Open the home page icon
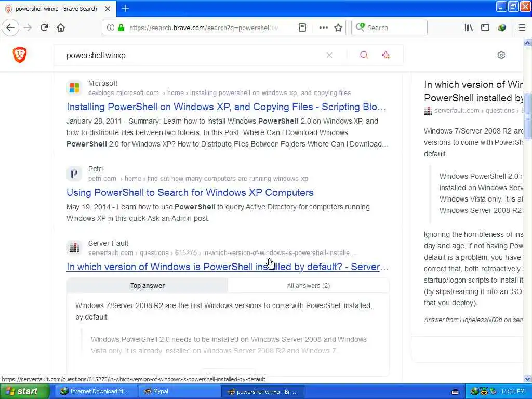Viewport: 532px width, 399px height. 61,28
